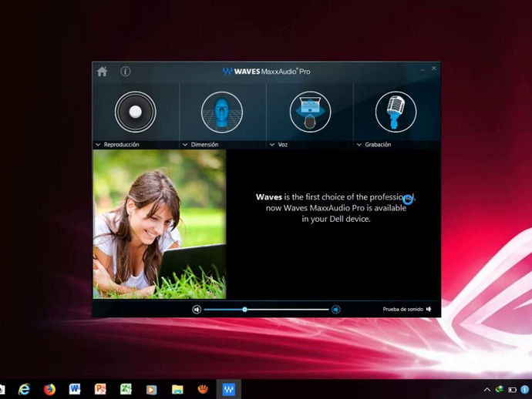Launch Firefox from the taskbar

click(x=49, y=390)
